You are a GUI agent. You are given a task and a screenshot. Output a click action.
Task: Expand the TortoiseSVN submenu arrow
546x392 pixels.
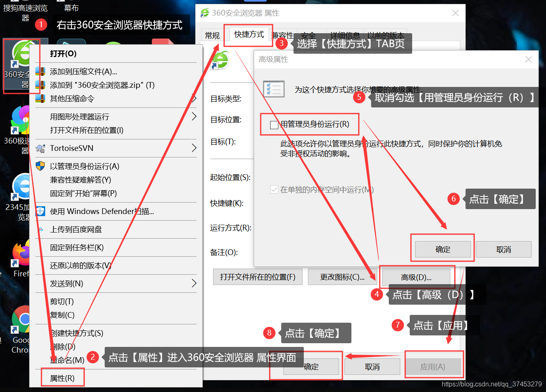pyautogui.click(x=194, y=148)
